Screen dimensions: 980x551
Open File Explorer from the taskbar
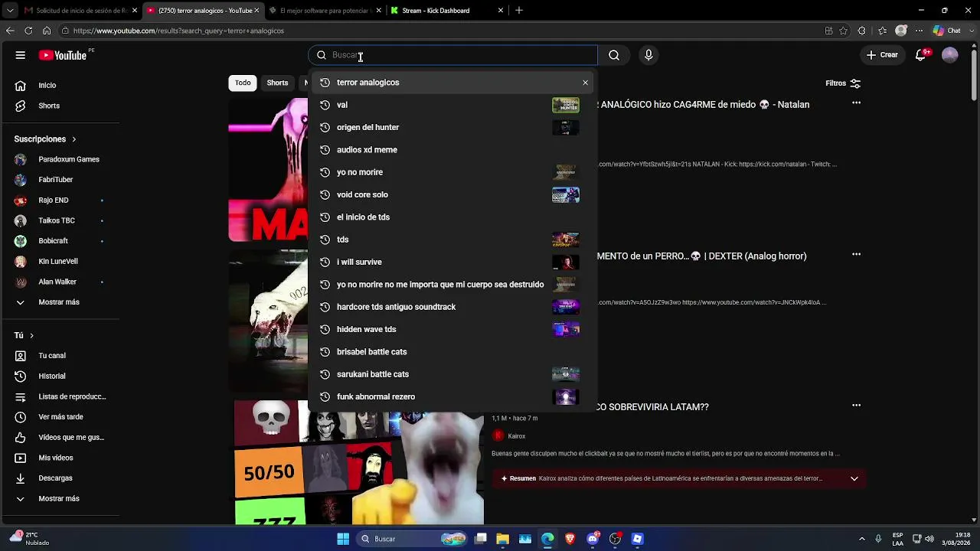coord(502,539)
